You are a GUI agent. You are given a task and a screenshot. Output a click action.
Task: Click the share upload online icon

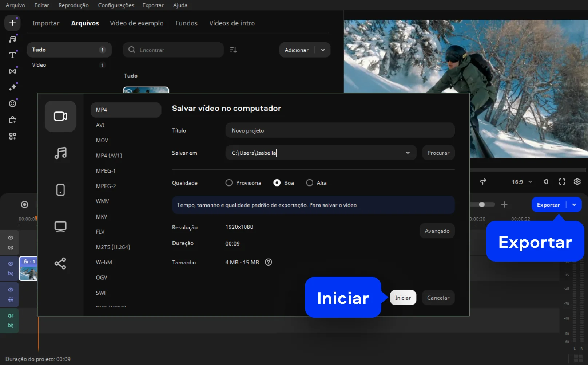click(x=60, y=263)
